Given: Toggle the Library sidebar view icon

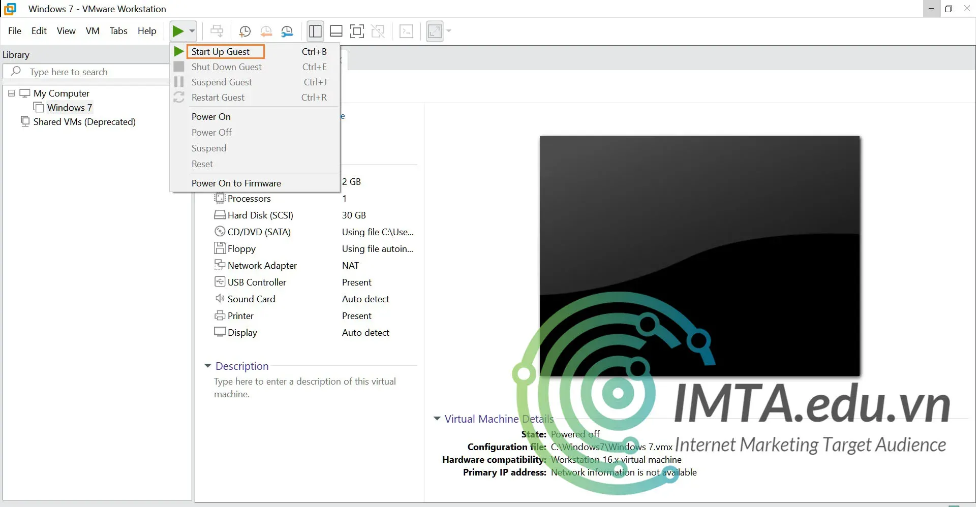Looking at the screenshot, I should pos(315,31).
